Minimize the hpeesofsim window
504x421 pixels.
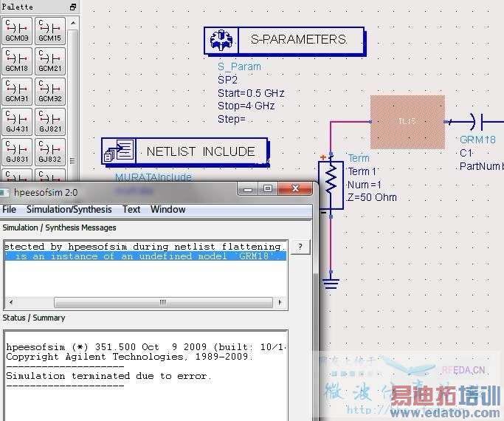click(x=248, y=188)
